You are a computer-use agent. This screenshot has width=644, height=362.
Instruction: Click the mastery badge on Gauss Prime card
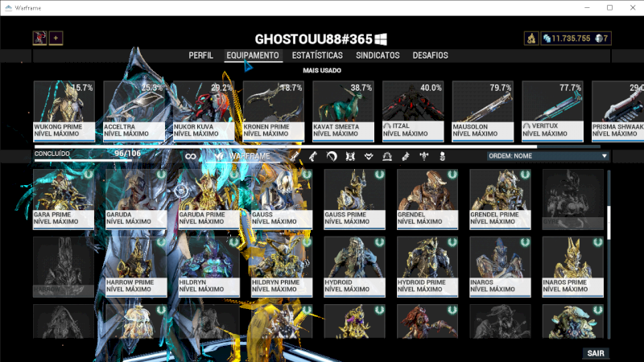[379, 175]
